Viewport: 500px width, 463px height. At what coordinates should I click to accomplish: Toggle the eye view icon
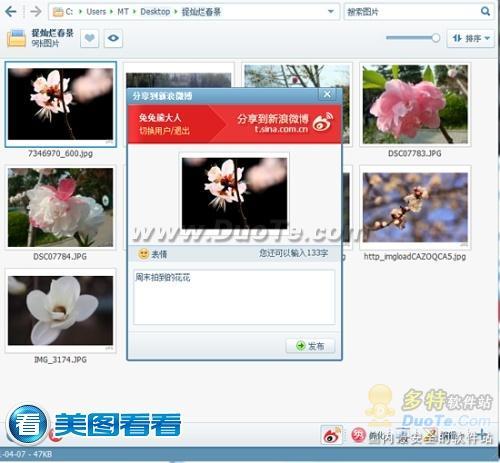(x=113, y=38)
